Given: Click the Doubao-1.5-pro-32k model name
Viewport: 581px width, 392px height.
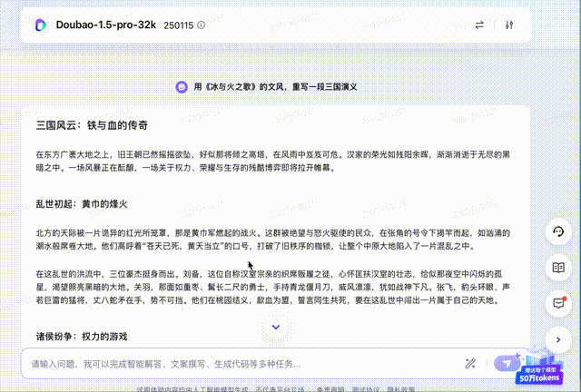Looking at the screenshot, I should pos(106,24).
